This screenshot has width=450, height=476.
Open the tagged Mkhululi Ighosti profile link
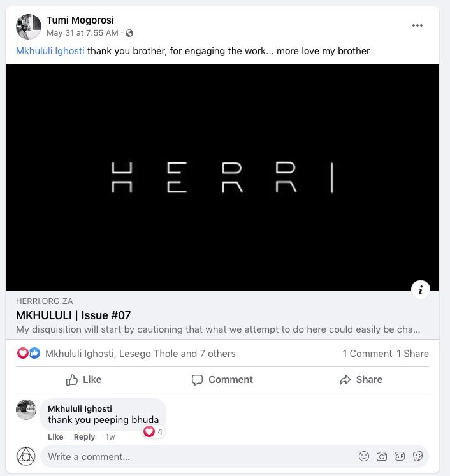pyautogui.click(x=50, y=51)
